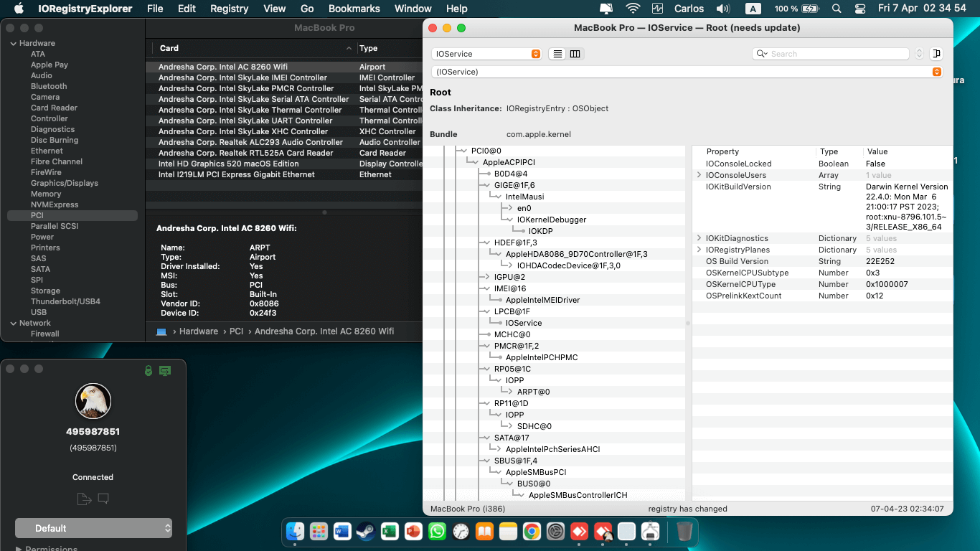Click the Wi-Fi menu bar icon
Image resolution: width=980 pixels, height=551 pixels.
pos(633,9)
